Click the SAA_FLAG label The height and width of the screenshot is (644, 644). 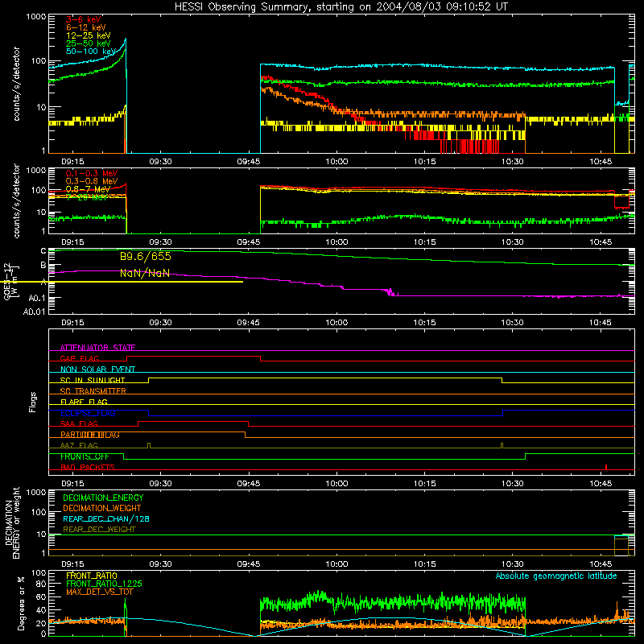[x=79, y=423]
